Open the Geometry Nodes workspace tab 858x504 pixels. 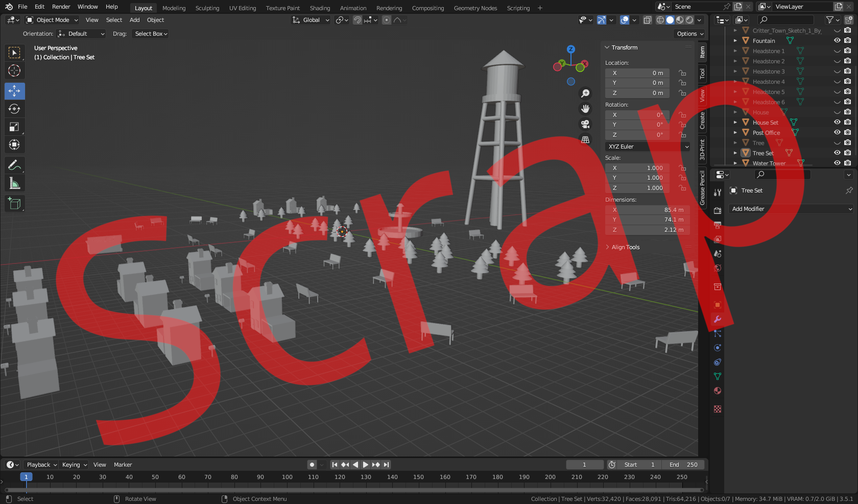pyautogui.click(x=475, y=8)
